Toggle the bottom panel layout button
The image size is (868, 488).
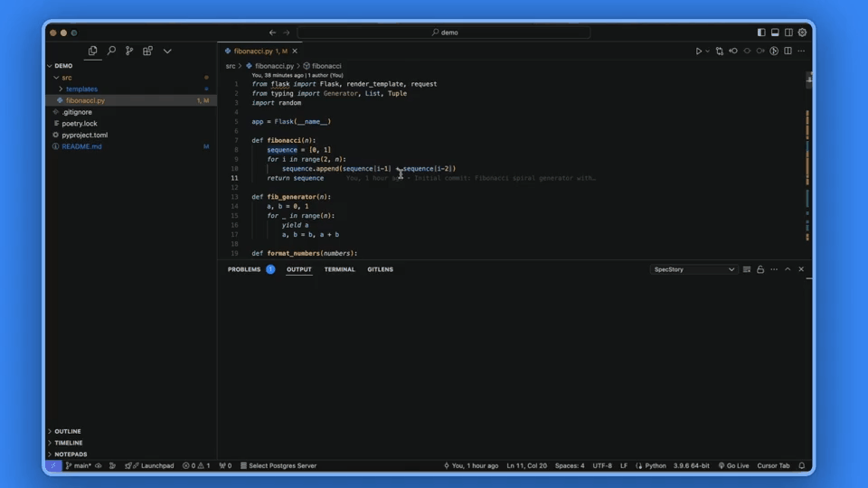(x=775, y=33)
